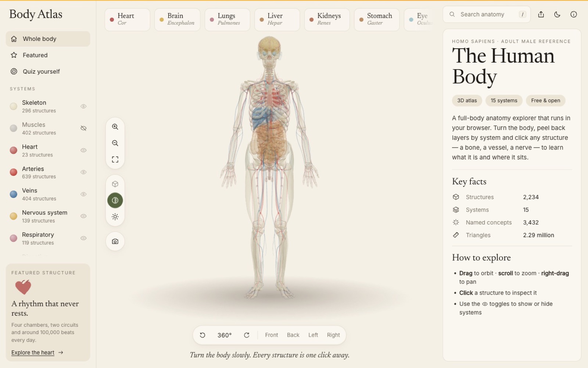Click the Veins blue color swatch

[14, 194]
